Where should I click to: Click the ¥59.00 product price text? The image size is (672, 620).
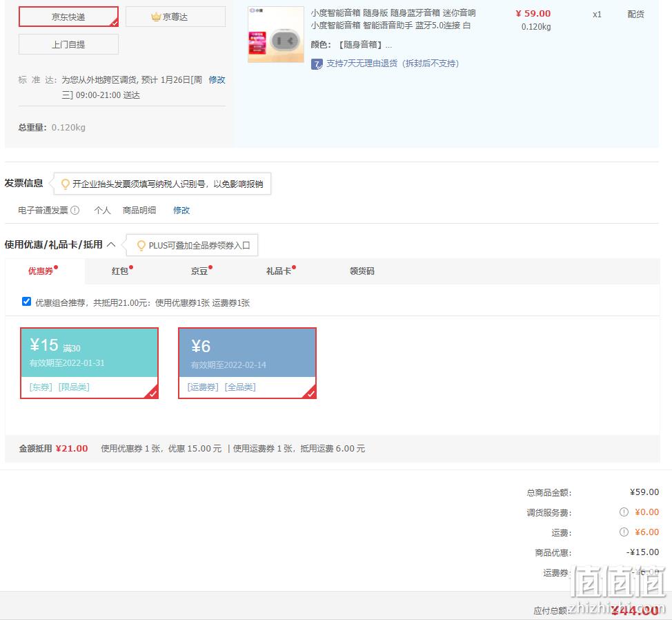533,13
